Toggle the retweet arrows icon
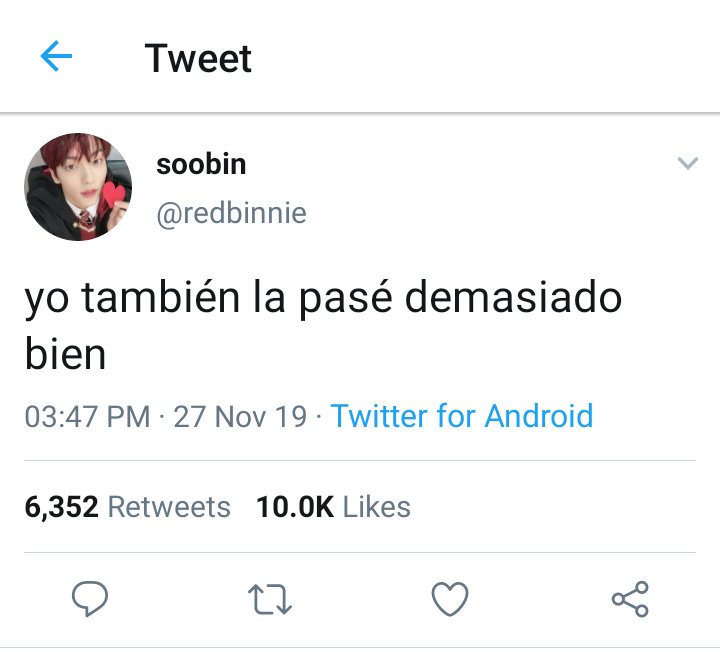The height and width of the screenshot is (652, 720). pos(270,599)
